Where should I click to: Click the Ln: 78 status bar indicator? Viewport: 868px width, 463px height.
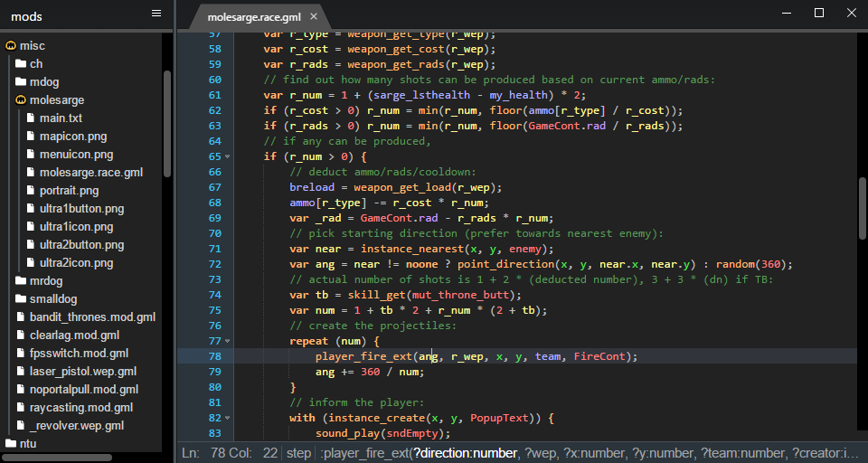pyautogui.click(x=205, y=452)
